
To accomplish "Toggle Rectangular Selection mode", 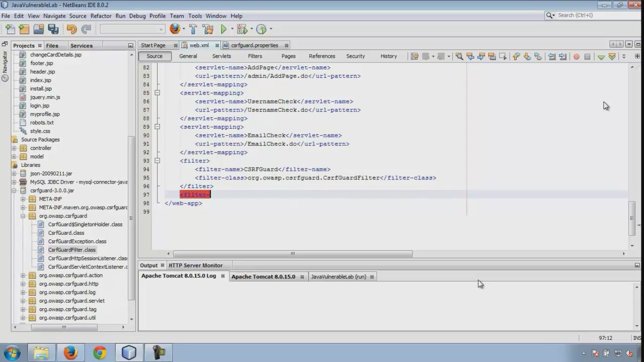I will pos(503,56).
